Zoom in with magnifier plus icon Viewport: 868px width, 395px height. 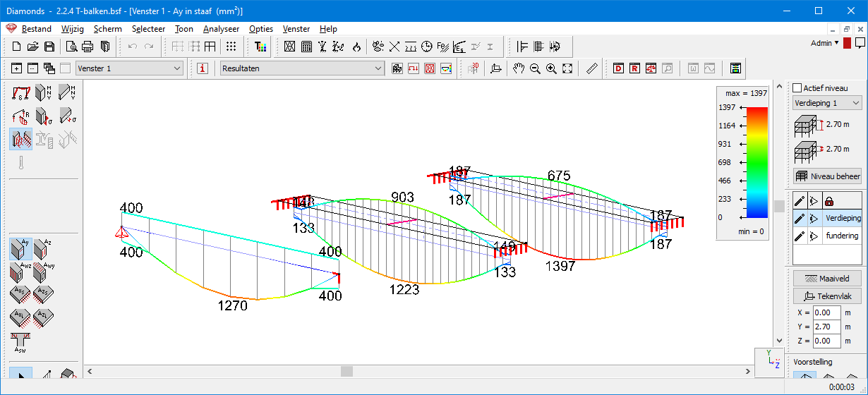(x=551, y=68)
